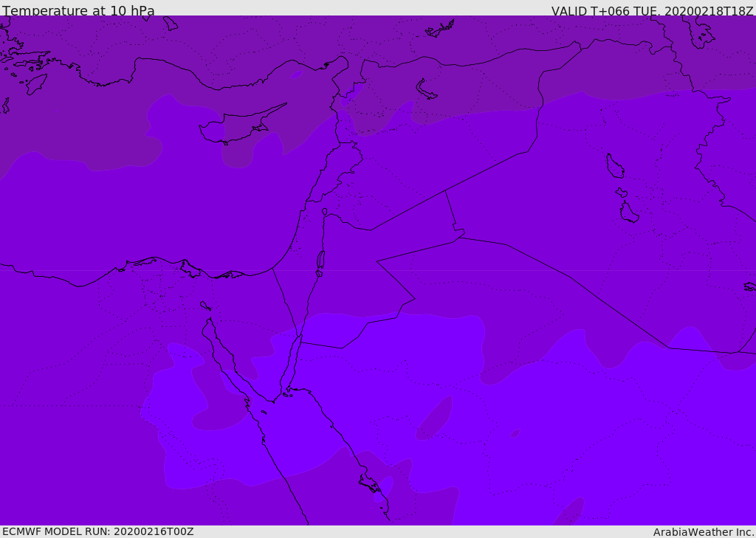Click the ECMWF MODEL RUN label
The width and height of the screenshot is (756, 538).
(x=98, y=532)
